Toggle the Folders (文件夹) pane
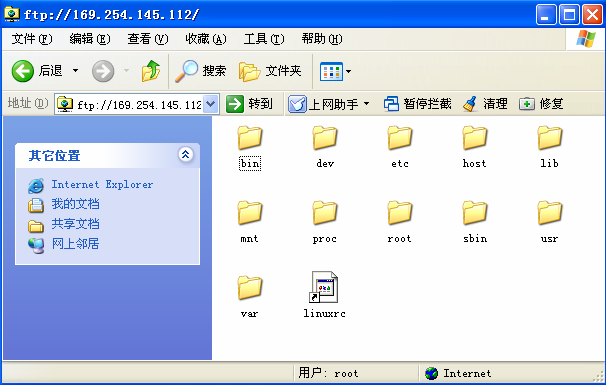Viewport: 606px width, 385px height. pyautogui.click(x=270, y=71)
